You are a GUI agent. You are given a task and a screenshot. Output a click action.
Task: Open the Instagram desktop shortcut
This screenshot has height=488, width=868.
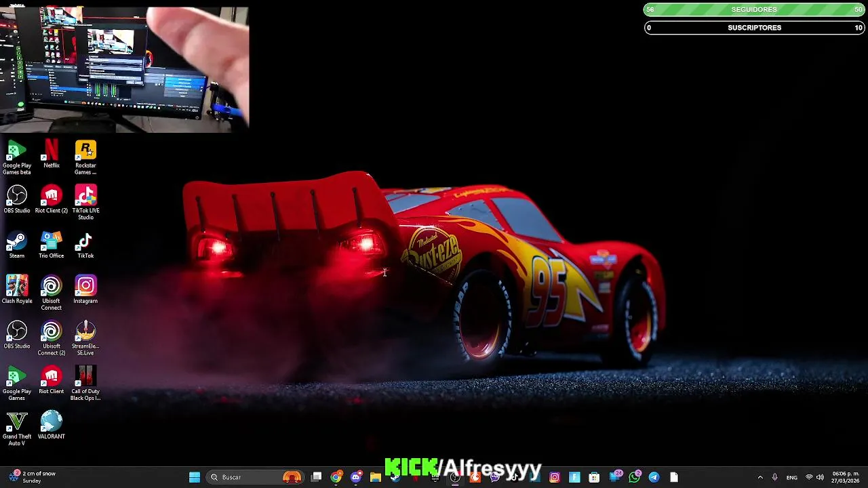click(x=85, y=289)
